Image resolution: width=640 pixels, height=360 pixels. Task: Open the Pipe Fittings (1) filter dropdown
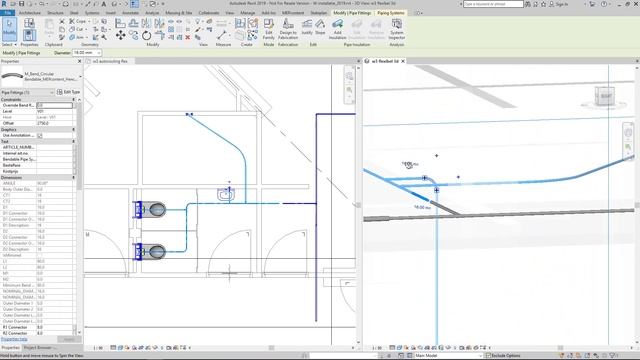[x=27, y=93]
